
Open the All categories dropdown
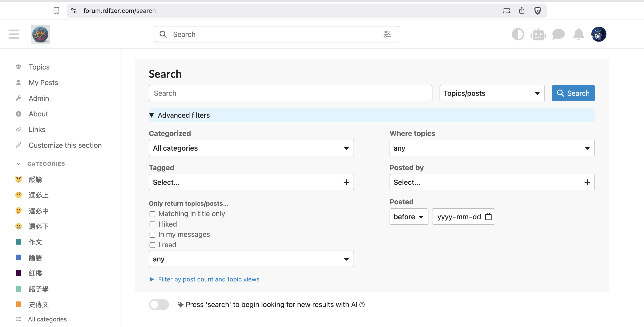[251, 148]
